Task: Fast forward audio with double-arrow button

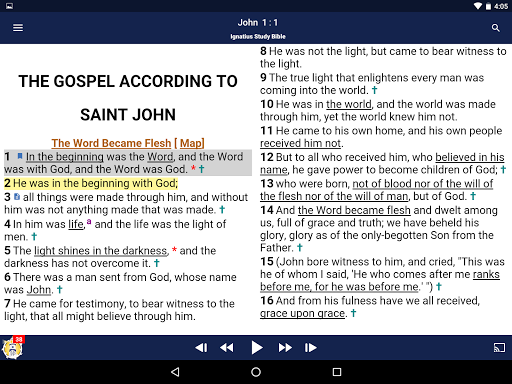Action: click(285, 348)
